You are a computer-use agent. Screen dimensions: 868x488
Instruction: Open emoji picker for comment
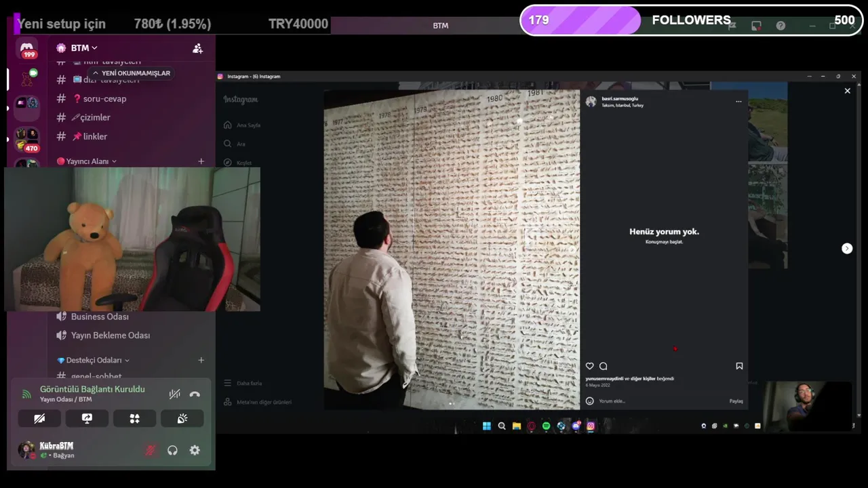coord(589,401)
